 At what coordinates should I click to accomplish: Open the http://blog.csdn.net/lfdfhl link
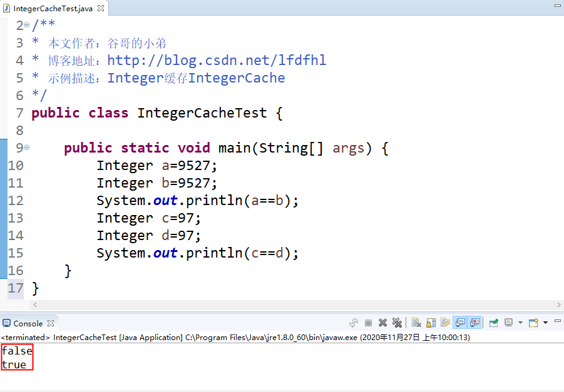[217, 61]
